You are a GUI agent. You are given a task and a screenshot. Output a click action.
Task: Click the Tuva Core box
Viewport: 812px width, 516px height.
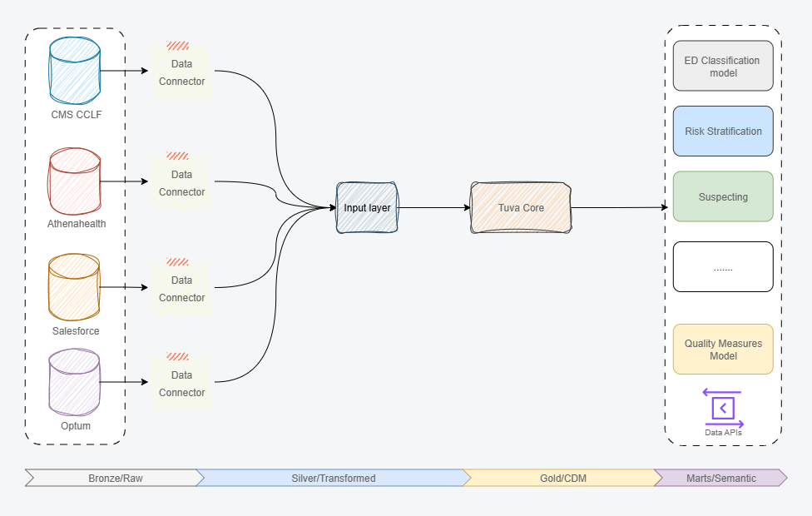pyautogui.click(x=521, y=207)
